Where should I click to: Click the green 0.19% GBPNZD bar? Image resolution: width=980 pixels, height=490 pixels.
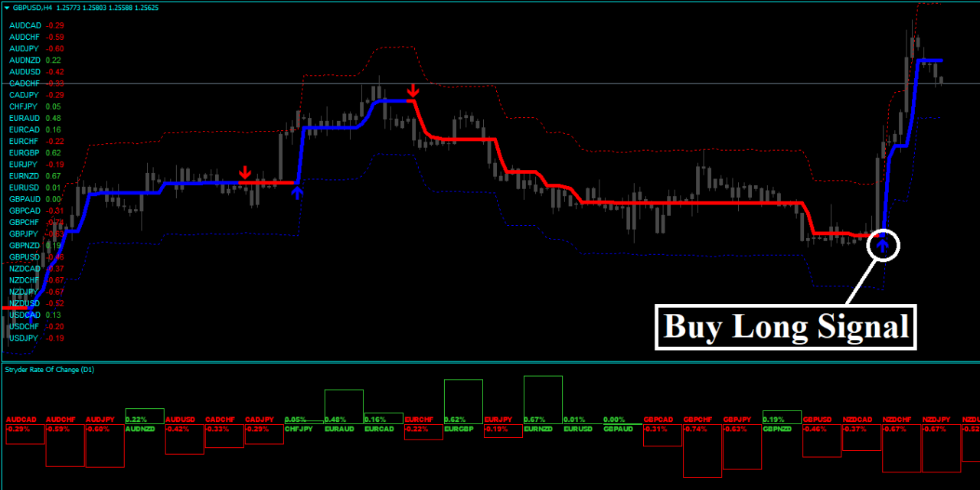782,417
